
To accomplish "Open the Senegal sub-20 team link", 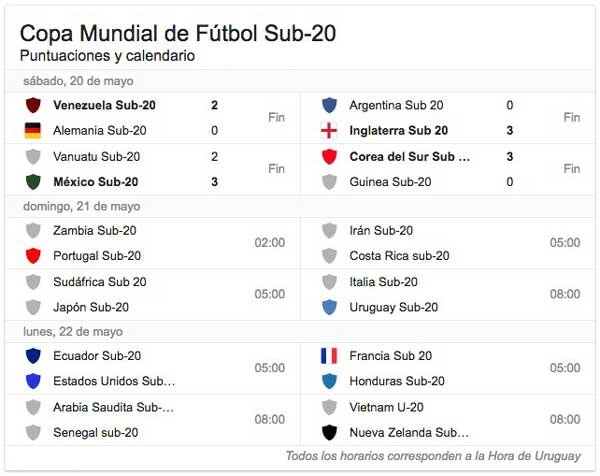I will [x=95, y=433].
